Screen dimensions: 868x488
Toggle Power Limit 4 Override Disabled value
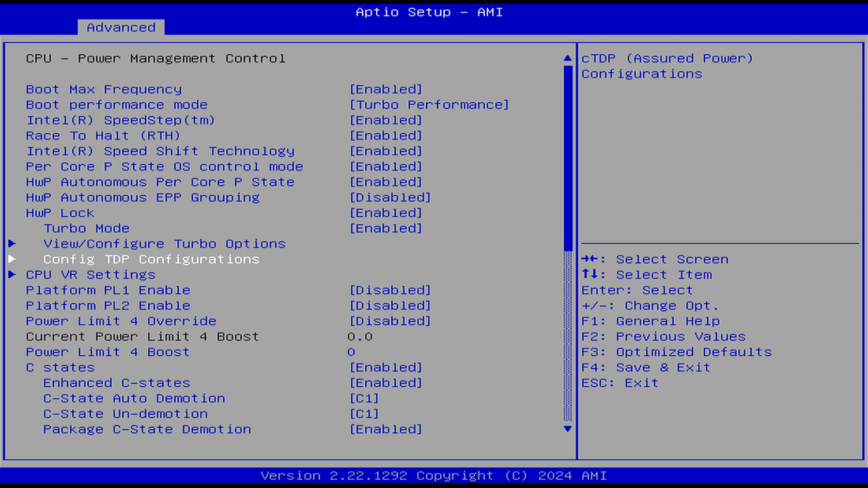[390, 321]
